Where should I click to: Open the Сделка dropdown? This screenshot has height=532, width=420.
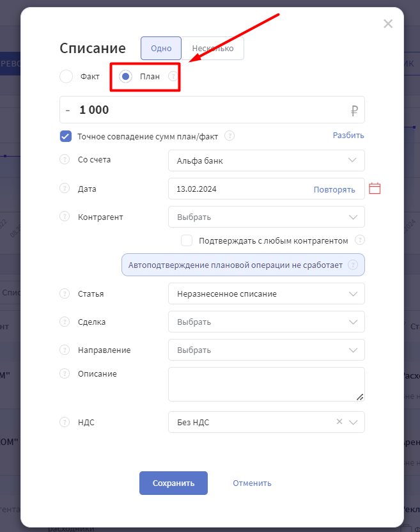tap(267, 322)
